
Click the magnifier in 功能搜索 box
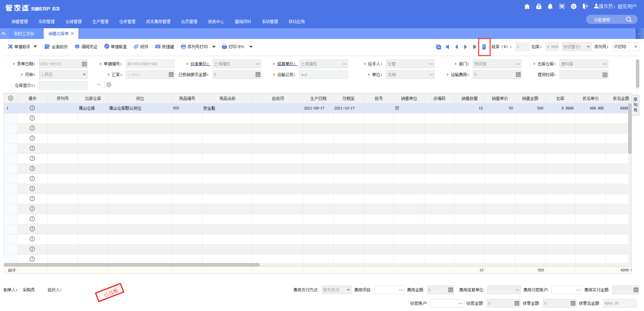point(629,19)
